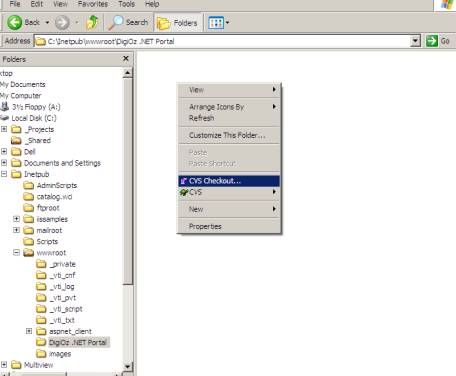Collapse the Inetpub tree node
Image resolution: width=456 pixels, height=376 pixels.
(4, 174)
